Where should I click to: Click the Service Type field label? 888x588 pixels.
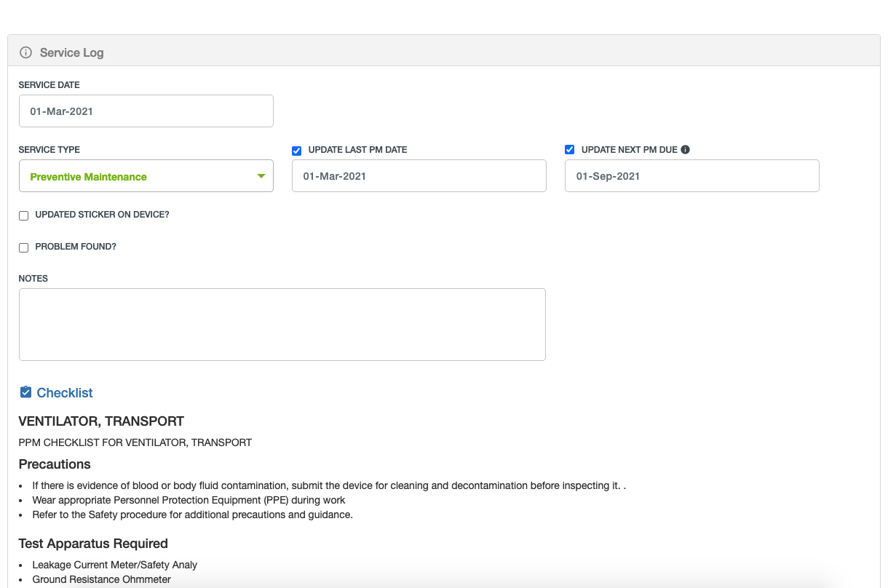tap(49, 150)
